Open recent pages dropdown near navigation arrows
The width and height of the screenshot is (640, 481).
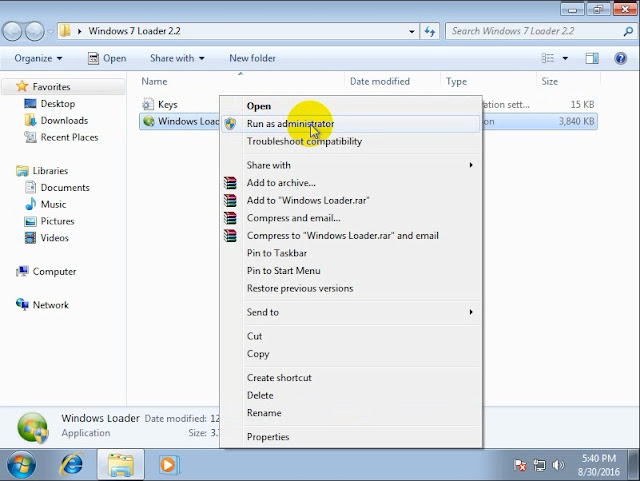click(51, 31)
